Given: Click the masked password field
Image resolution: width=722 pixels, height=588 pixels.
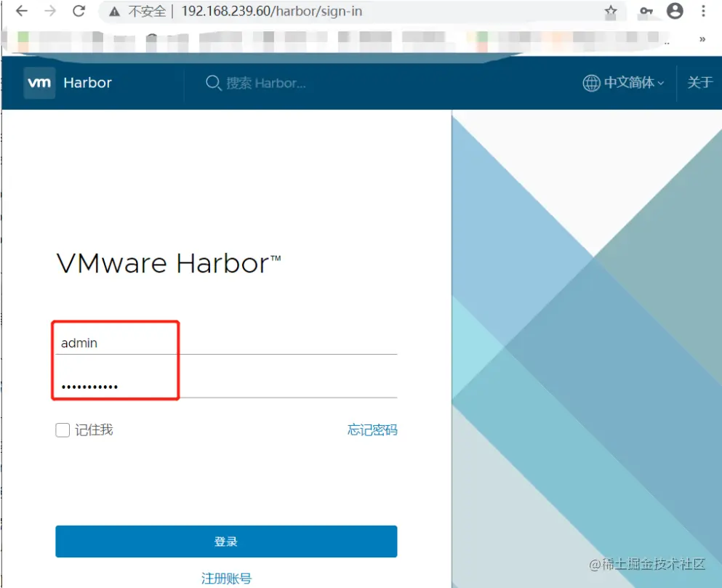Looking at the screenshot, I should [226, 387].
